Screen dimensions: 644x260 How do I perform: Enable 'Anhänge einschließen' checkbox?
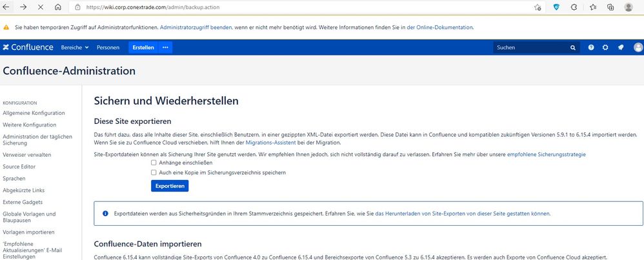pos(154,163)
